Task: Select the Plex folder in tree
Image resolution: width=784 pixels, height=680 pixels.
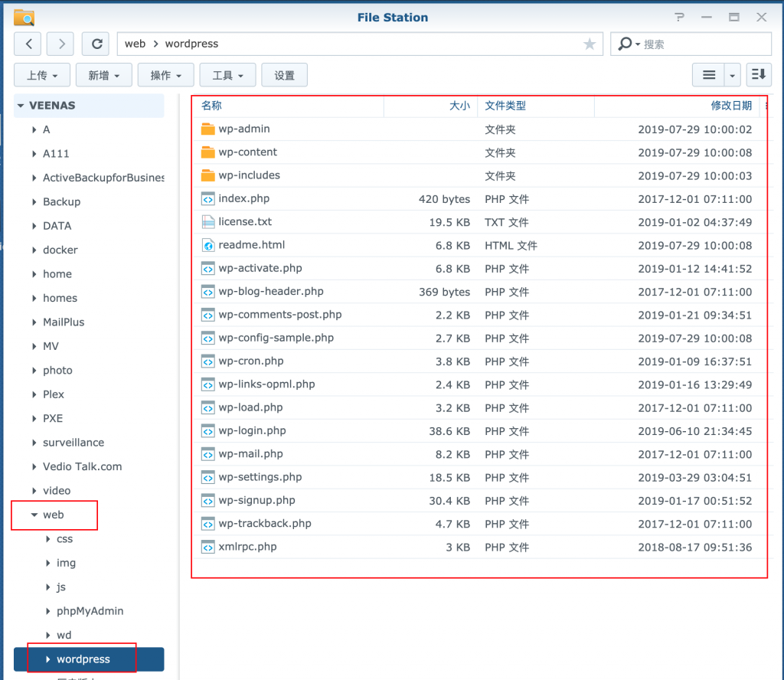Action: (54, 394)
